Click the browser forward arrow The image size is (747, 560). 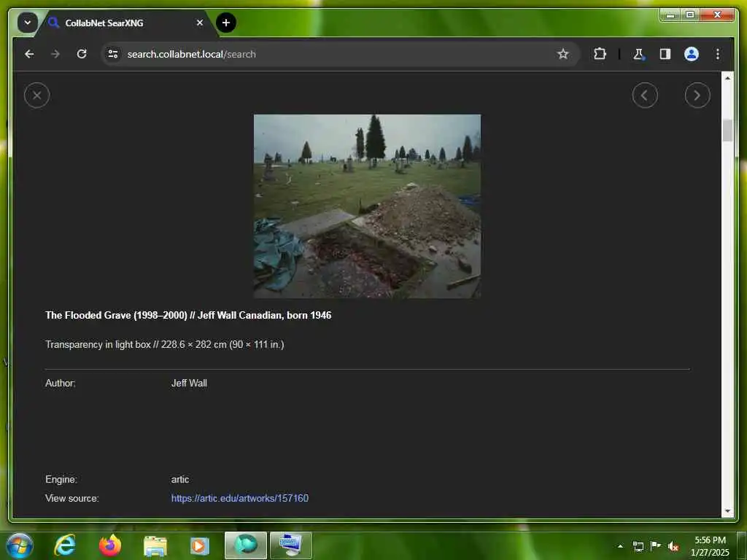(x=55, y=54)
